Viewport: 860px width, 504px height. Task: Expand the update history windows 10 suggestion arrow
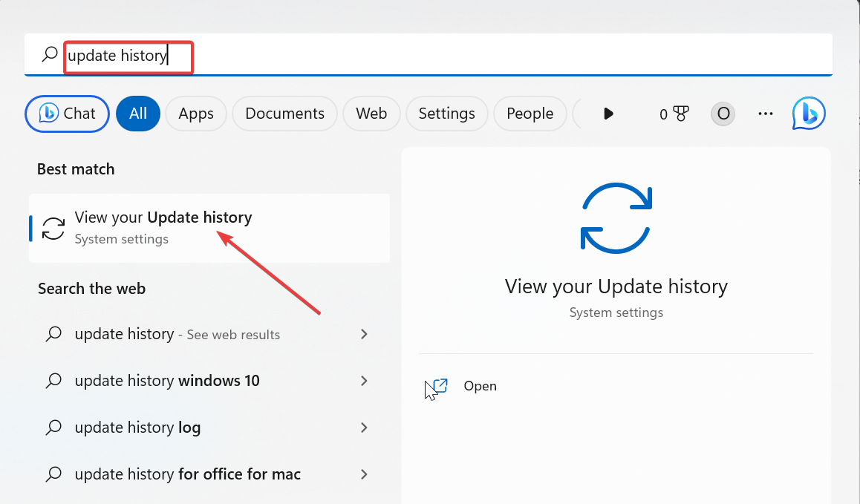pos(364,381)
